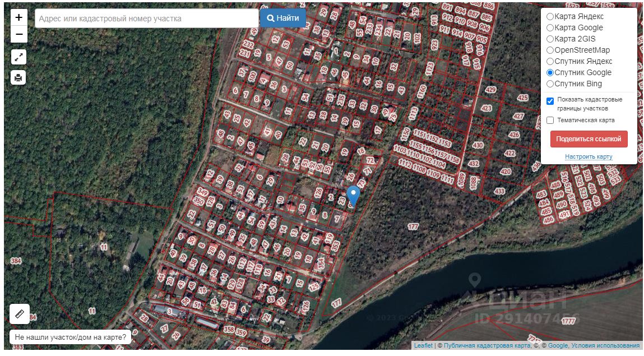Uncheck Показать кадастровые границы участков

pyautogui.click(x=550, y=101)
